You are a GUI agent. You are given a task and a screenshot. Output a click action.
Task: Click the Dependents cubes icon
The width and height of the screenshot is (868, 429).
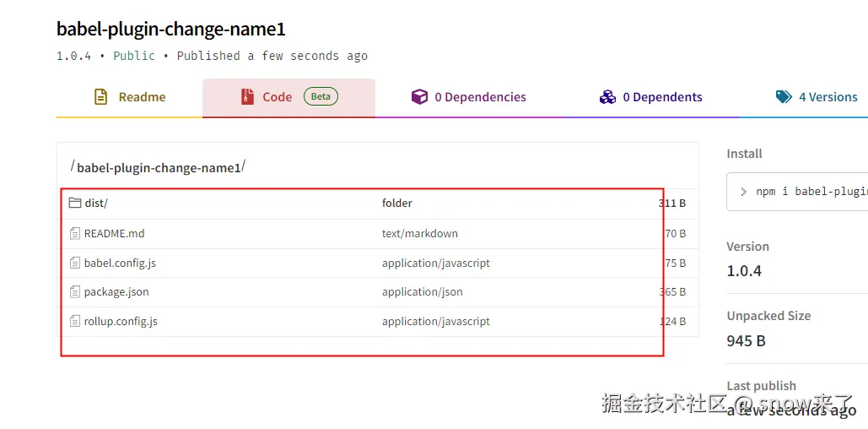coord(607,97)
